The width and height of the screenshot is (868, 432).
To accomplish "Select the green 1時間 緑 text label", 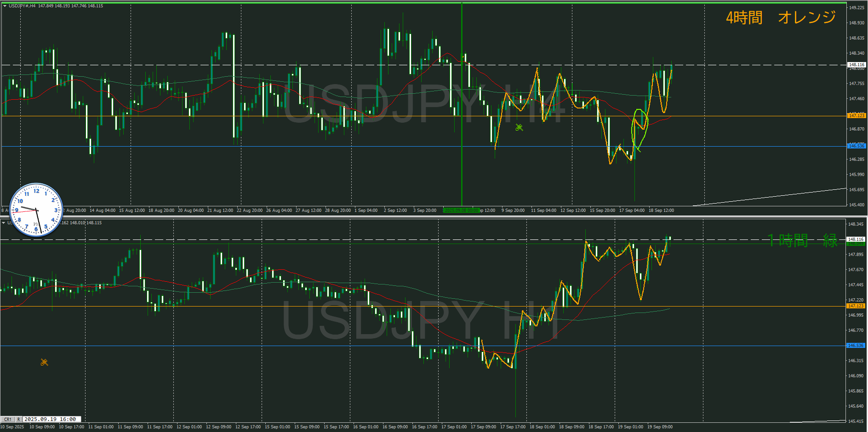I will pyautogui.click(x=802, y=240).
